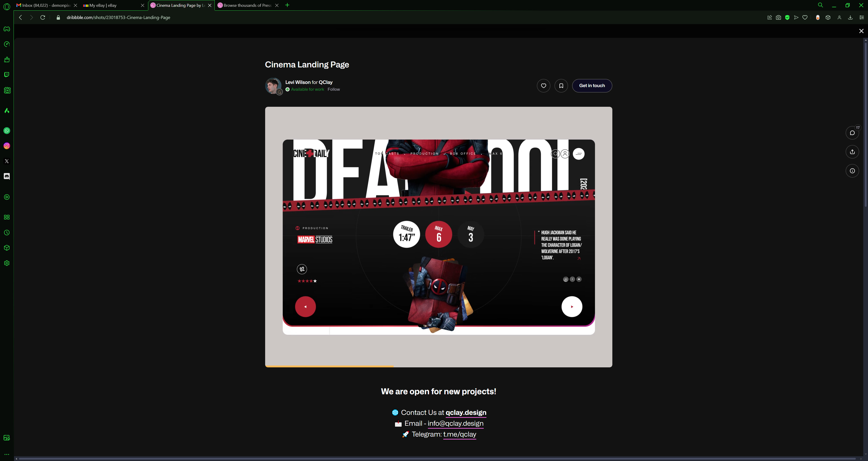868x461 pixels.
Task: Open the profile person icon in toolbar
Action: pyautogui.click(x=839, y=18)
